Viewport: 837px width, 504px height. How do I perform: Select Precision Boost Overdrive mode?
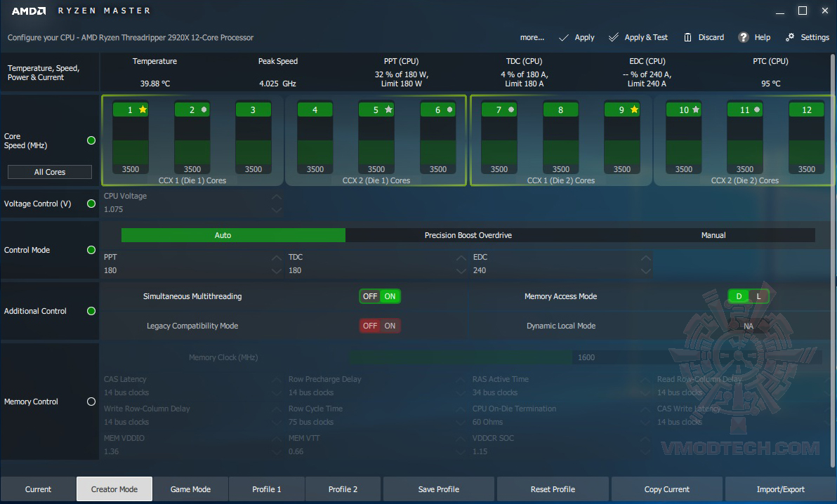tap(468, 235)
